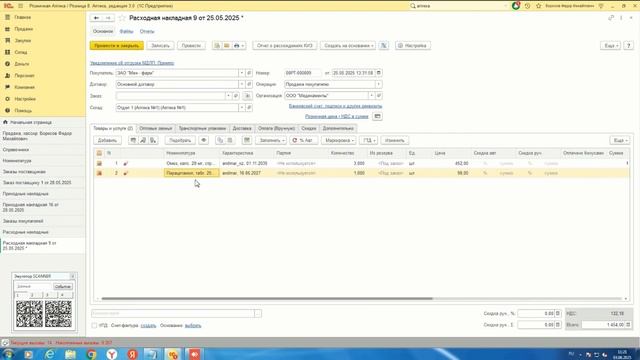Click the Провести button
The width and height of the screenshot is (640, 360).
tap(191, 46)
